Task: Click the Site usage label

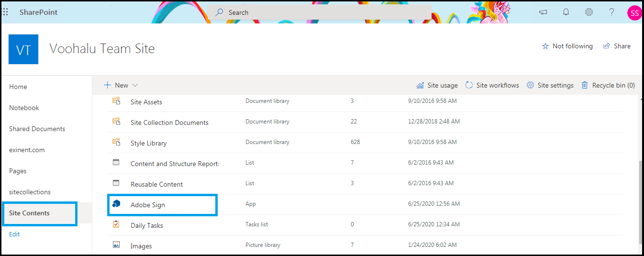Action: [443, 85]
